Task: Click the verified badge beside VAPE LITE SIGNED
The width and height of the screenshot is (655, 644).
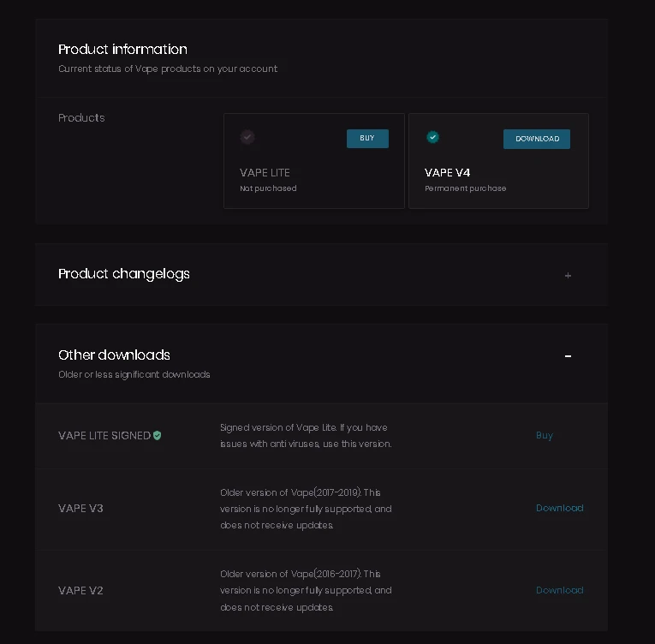Action: [158, 435]
